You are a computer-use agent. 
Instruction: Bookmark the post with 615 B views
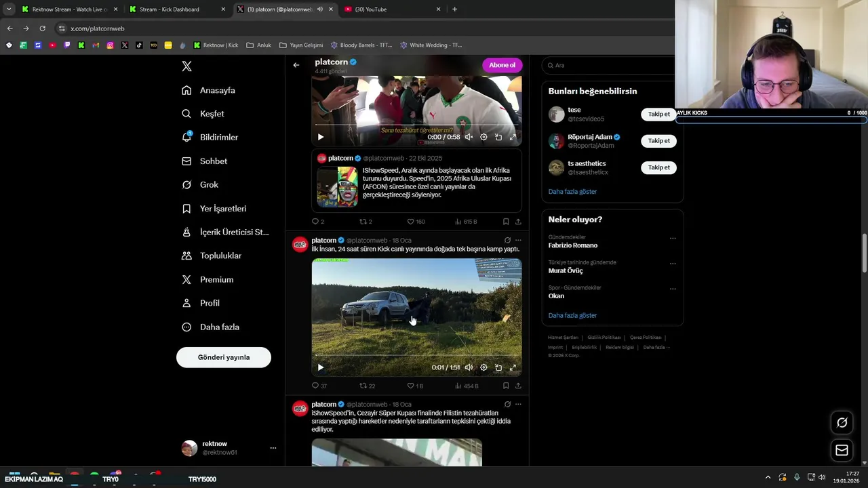(506, 222)
